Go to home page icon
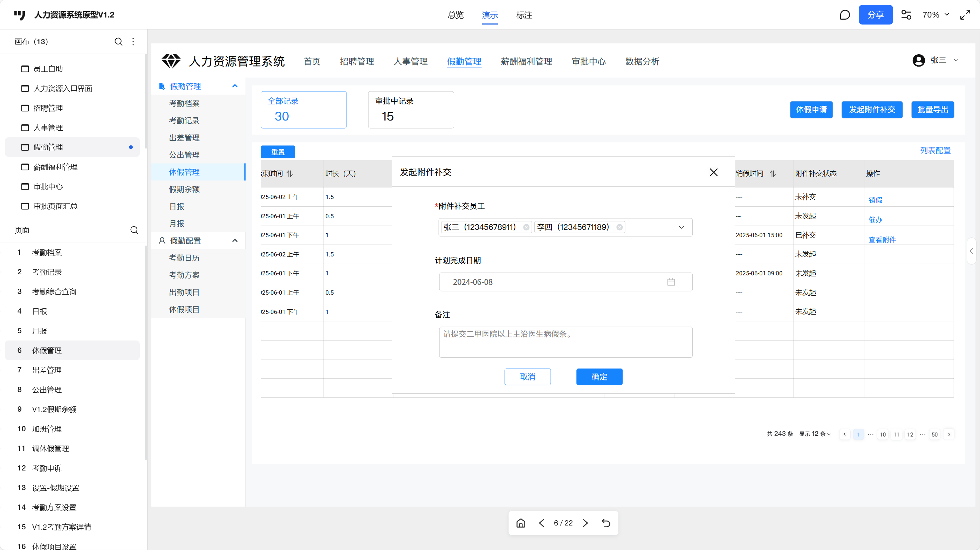The height and width of the screenshot is (550, 980). tap(521, 523)
